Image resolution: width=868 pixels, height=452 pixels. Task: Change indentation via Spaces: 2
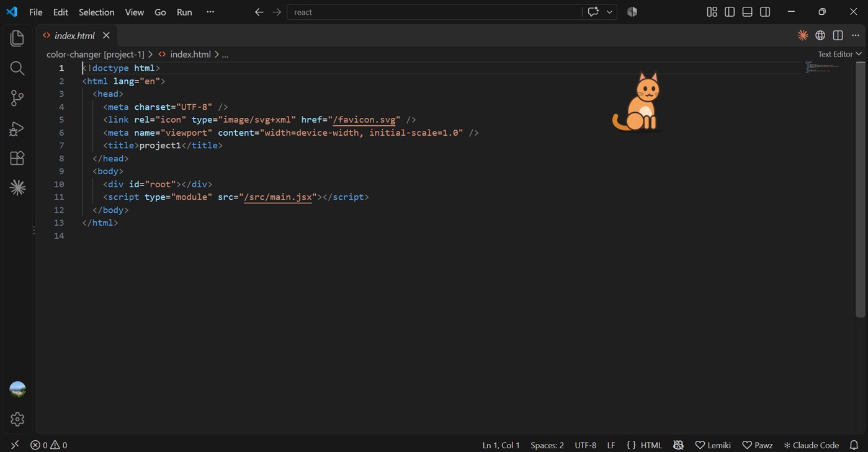click(547, 445)
